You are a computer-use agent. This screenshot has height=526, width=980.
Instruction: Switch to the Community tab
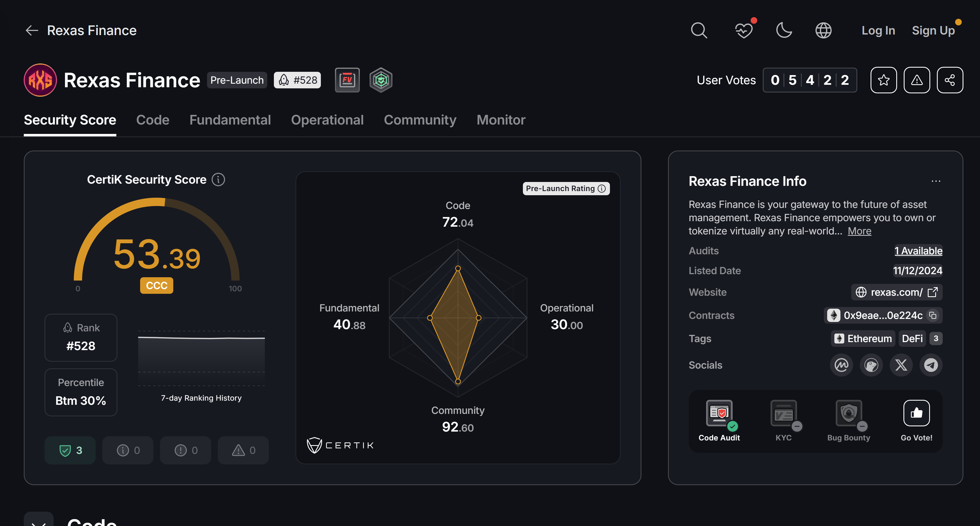tap(420, 120)
